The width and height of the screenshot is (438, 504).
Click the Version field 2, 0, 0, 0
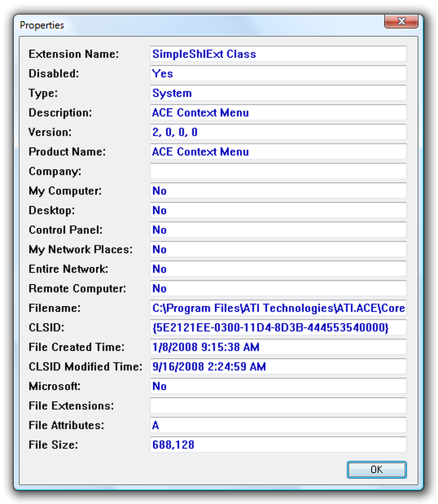click(278, 132)
